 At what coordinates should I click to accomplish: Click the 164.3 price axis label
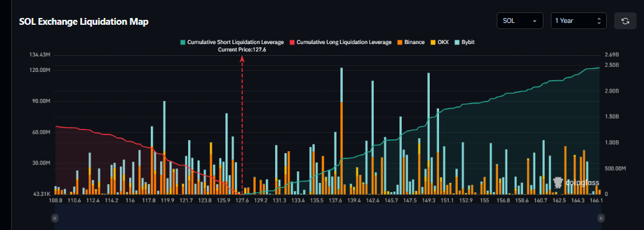coord(578,200)
